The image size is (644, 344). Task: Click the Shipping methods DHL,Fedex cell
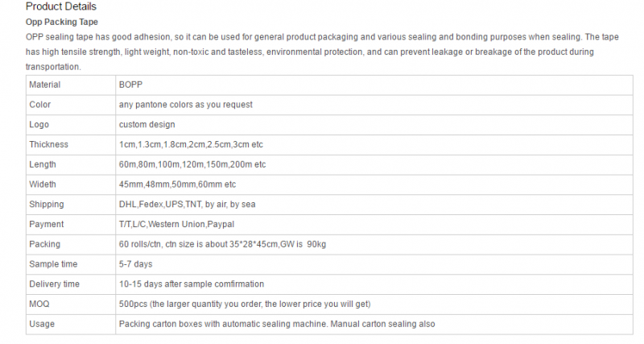pos(374,205)
